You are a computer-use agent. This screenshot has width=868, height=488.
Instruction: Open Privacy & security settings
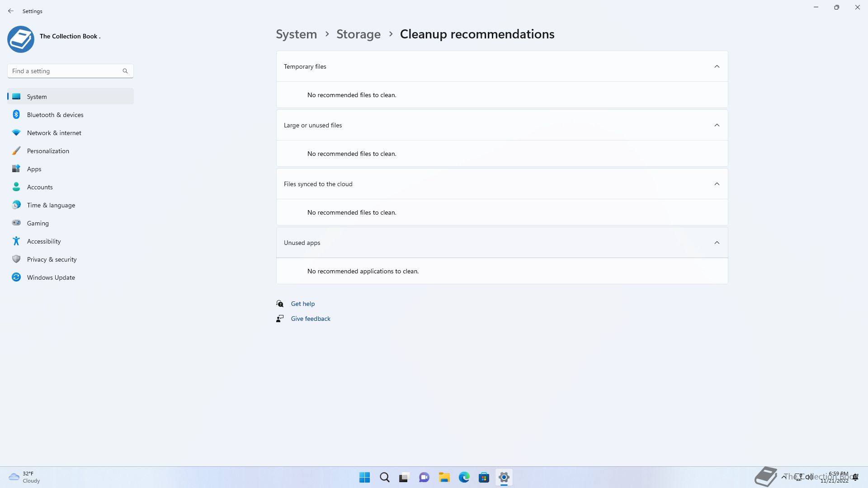70,259
